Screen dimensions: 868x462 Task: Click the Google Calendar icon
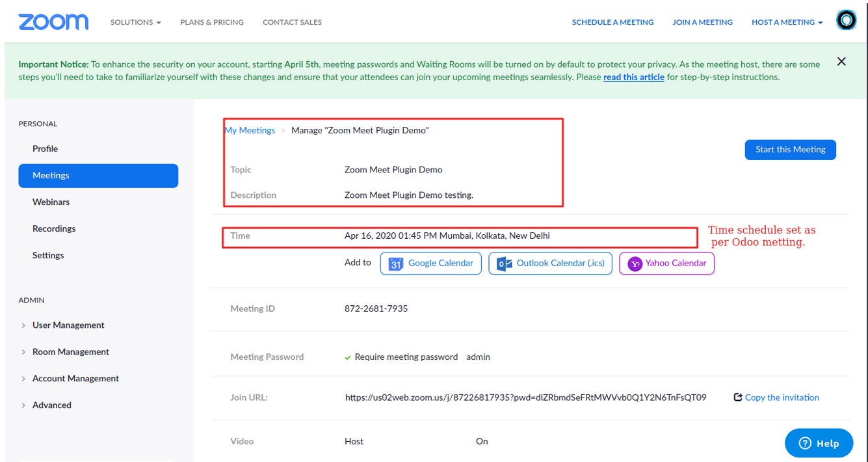396,264
